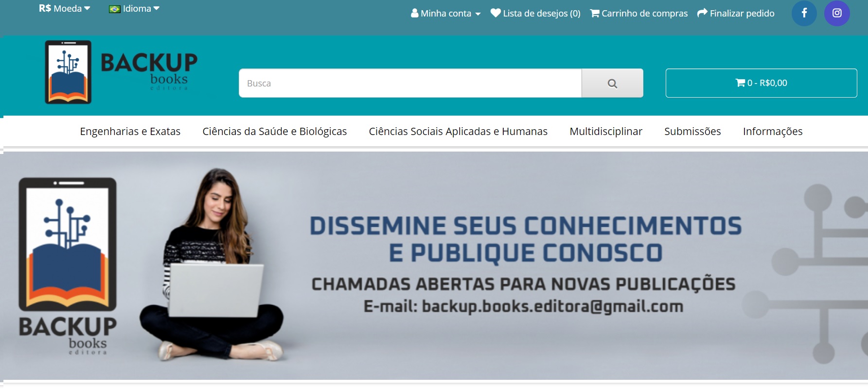Expand the R$ Moeda currency dropdown

[x=65, y=8]
